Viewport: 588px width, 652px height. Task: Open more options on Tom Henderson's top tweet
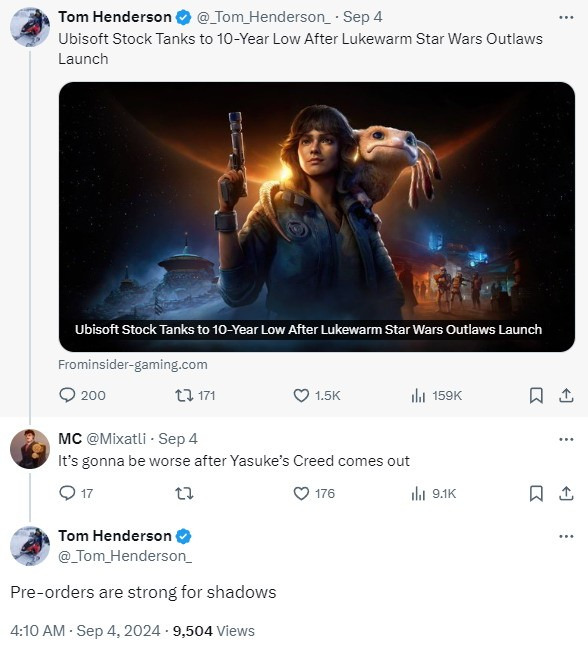(x=566, y=17)
